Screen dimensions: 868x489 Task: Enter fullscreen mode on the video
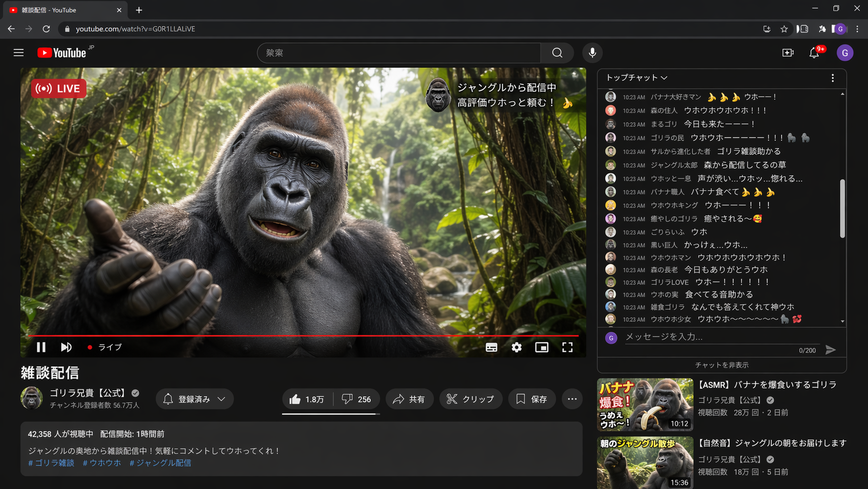[x=567, y=347]
